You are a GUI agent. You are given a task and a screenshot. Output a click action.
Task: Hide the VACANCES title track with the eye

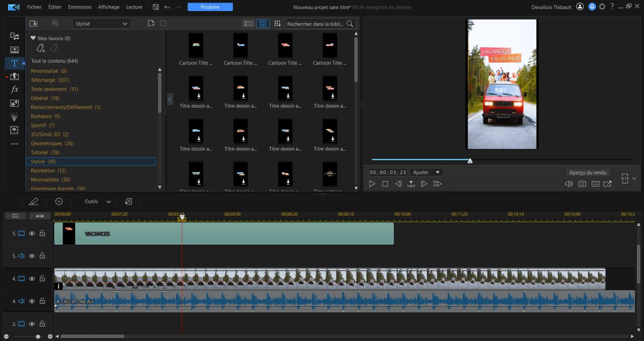(x=32, y=233)
